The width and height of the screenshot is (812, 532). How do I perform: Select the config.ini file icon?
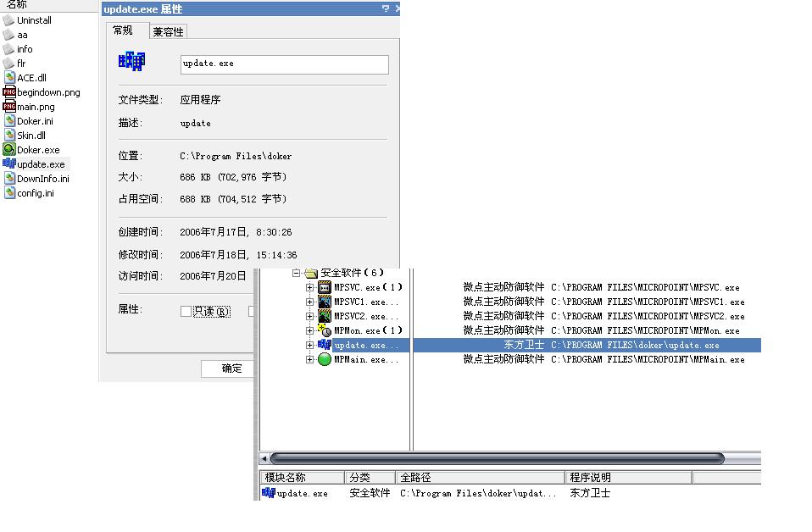pos(9,192)
